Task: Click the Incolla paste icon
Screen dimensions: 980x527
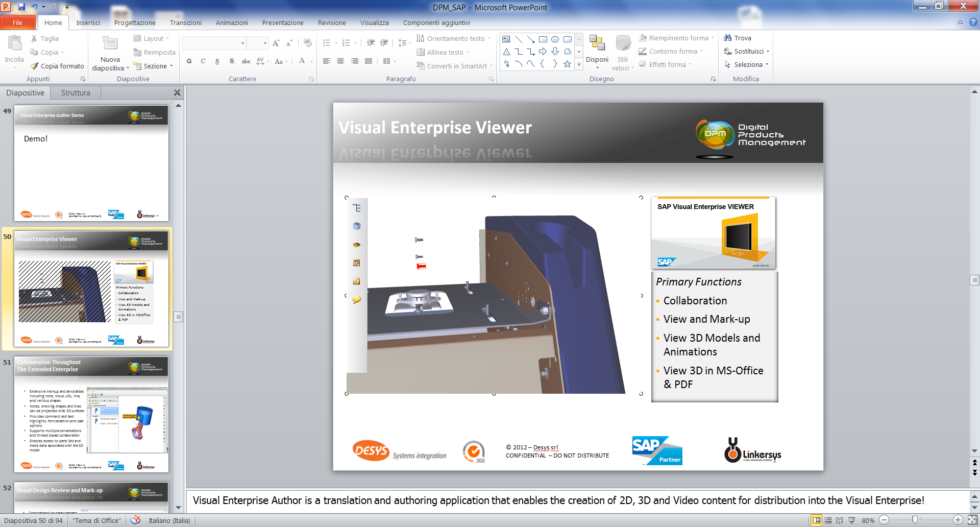Action: (x=14, y=44)
